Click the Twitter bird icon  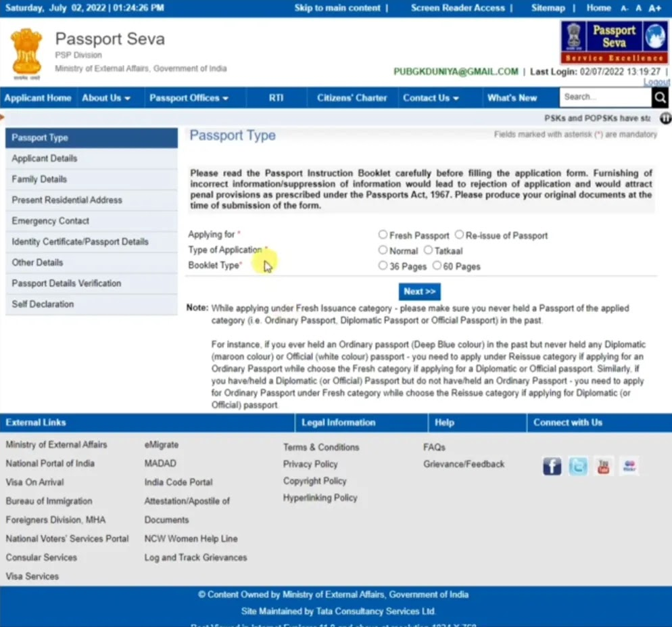(577, 466)
